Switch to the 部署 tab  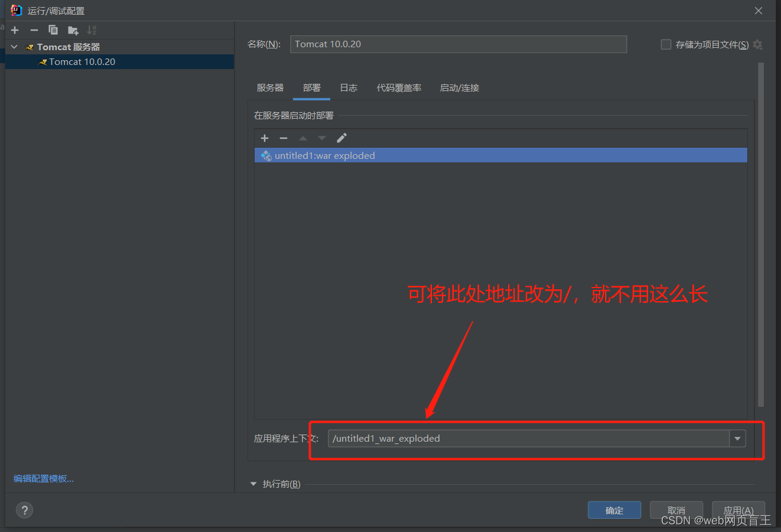pyautogui.click(x=312, y=88)
